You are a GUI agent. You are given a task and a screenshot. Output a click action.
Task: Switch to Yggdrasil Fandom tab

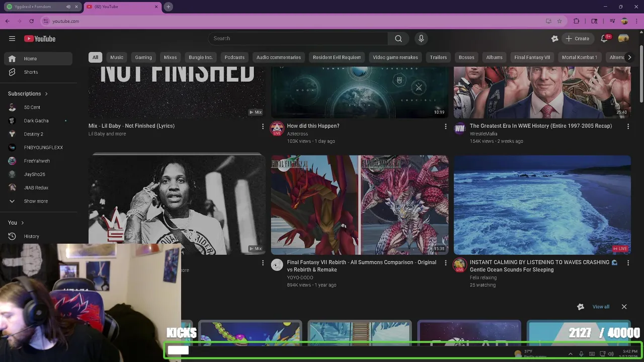[41, 7]
